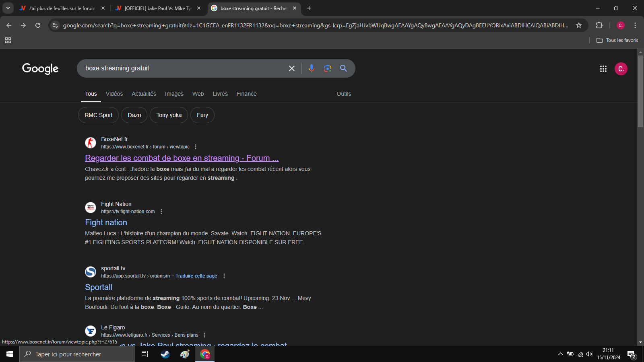Bookmark this page with the star icon

[x=579, y=25]
